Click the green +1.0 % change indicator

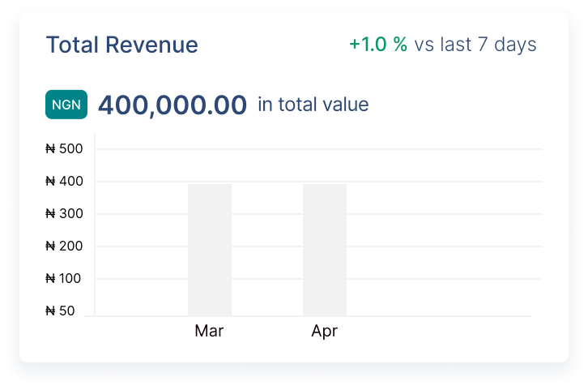pyautogui.click(x=377, y=44)
